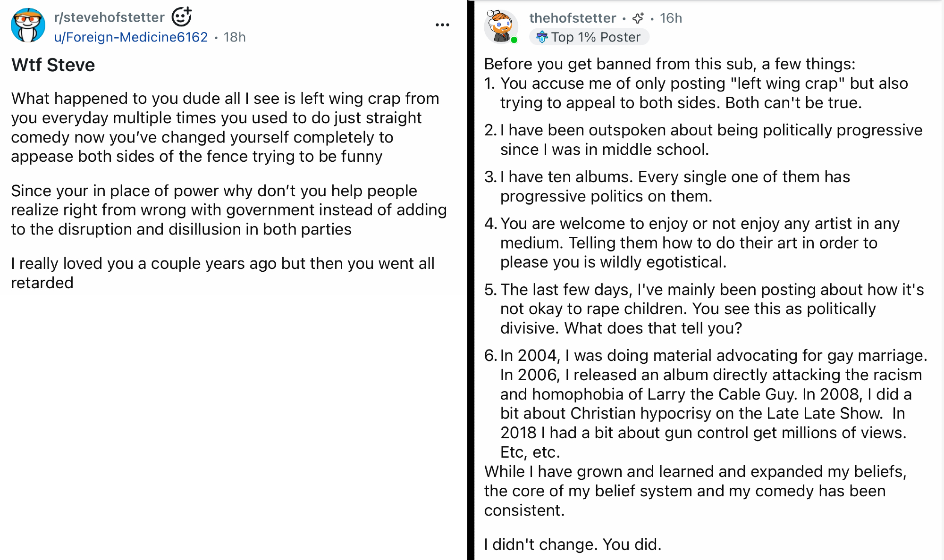Click the 18h post timestamp
The width and height of the screenshot is (944, 560).
click(235, 37)
